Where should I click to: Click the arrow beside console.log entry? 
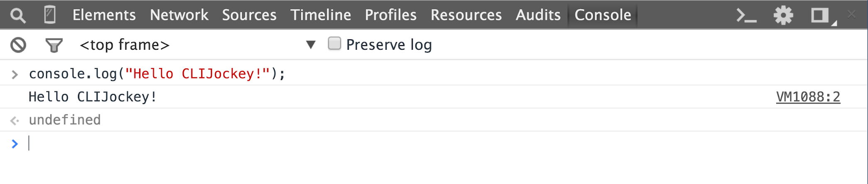15,75
